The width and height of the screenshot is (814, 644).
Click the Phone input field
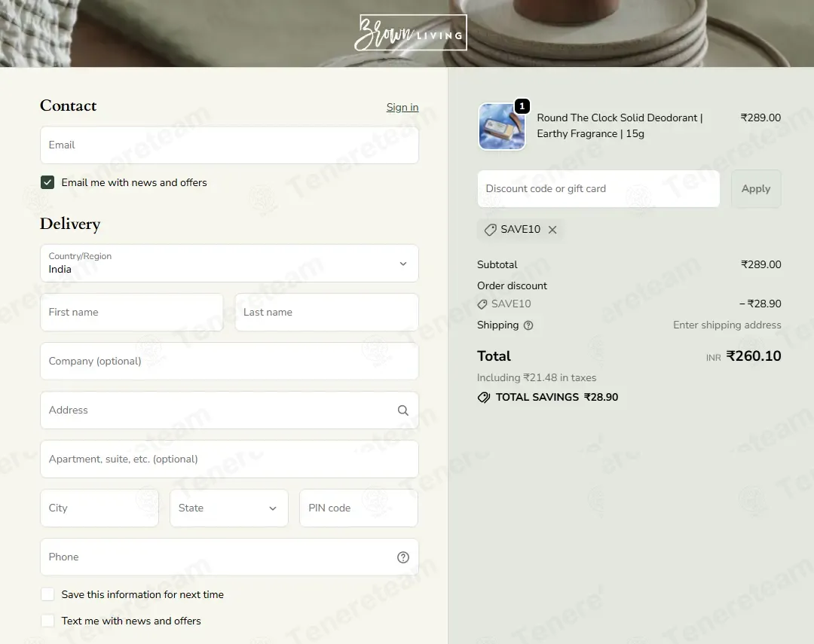click(x=229, y=557)
